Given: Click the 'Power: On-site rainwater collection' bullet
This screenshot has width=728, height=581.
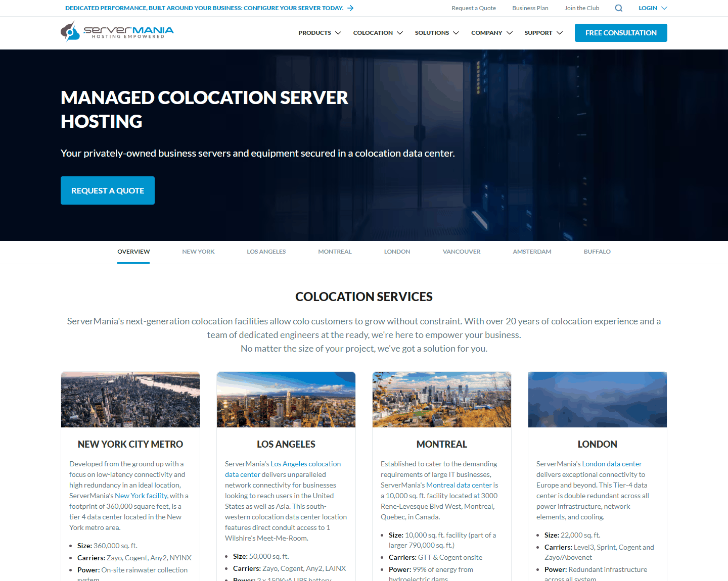Looking at the screenshot, I should coord(132,574).
